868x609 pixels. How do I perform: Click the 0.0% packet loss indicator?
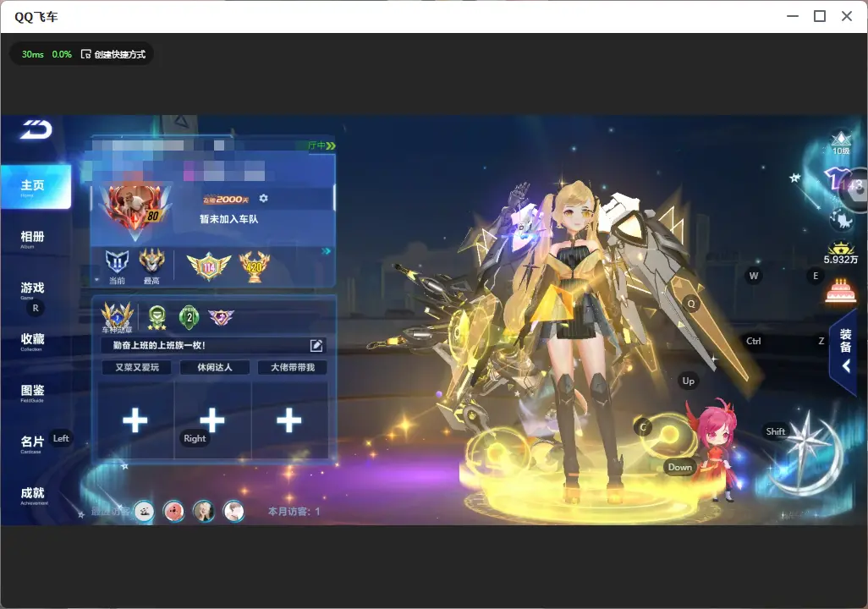[x=62, y=54]
